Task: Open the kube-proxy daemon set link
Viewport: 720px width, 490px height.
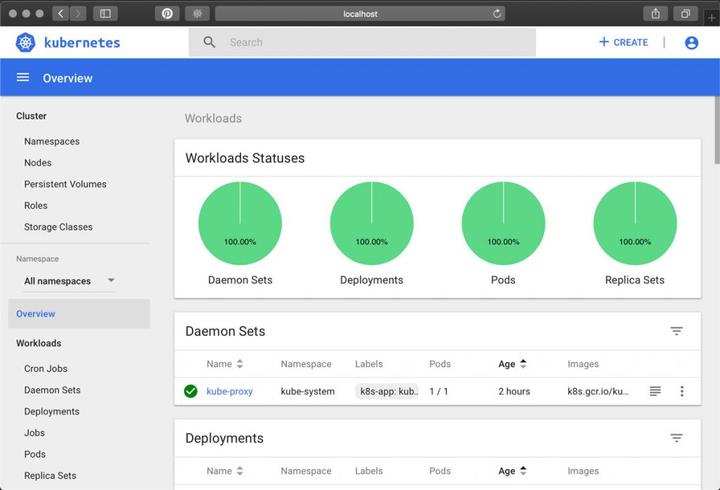Action: [230, 391]
